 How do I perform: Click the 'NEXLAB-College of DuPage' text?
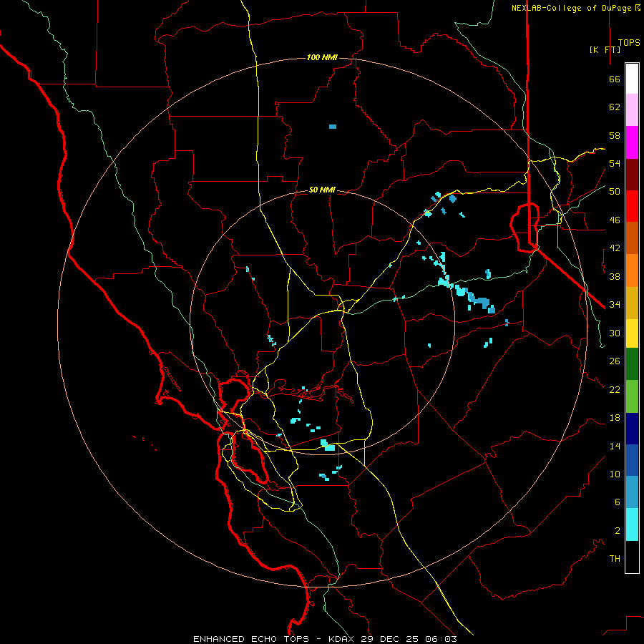(x=572, y=8)
